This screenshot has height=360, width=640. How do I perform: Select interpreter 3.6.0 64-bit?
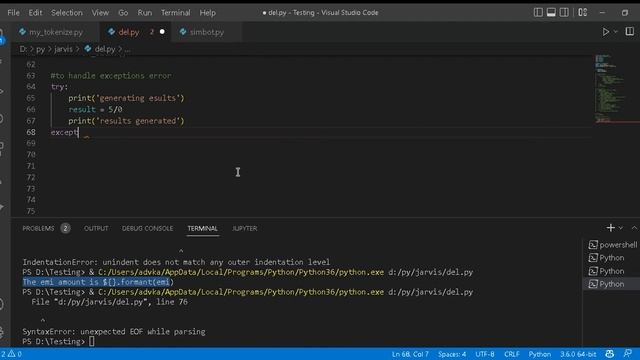(578, 354)
